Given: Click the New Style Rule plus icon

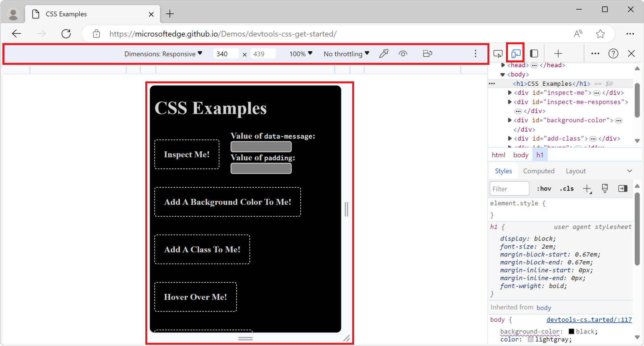Looking at the screenshot, I should [x=587, y=189].
